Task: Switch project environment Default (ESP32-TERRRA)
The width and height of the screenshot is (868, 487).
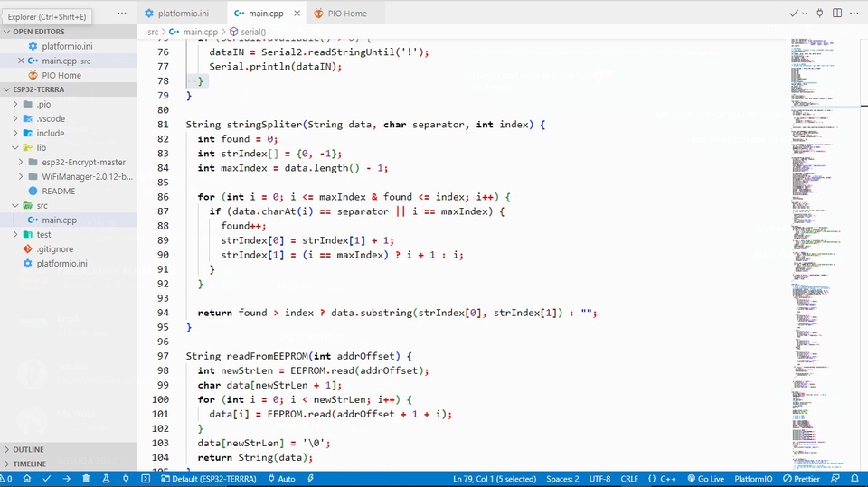Action: [x=209, y=479]
